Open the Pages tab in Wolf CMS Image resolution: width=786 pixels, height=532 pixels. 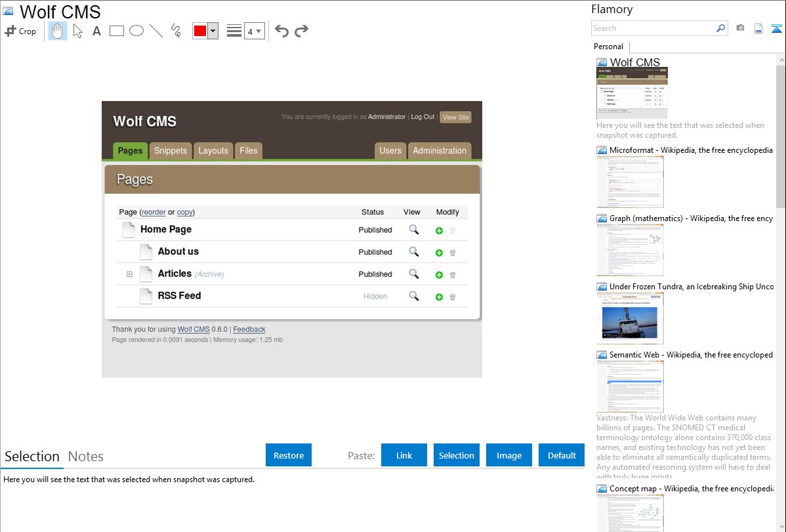click(x=131, y=150)
